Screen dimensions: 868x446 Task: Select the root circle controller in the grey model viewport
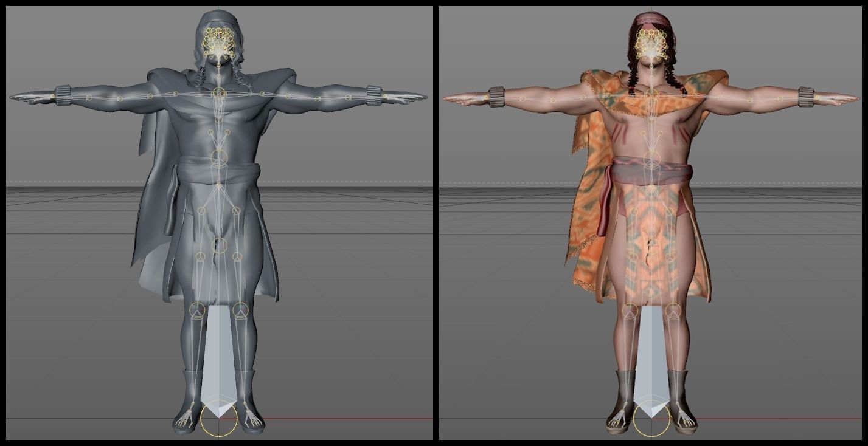tap(218, 419)
